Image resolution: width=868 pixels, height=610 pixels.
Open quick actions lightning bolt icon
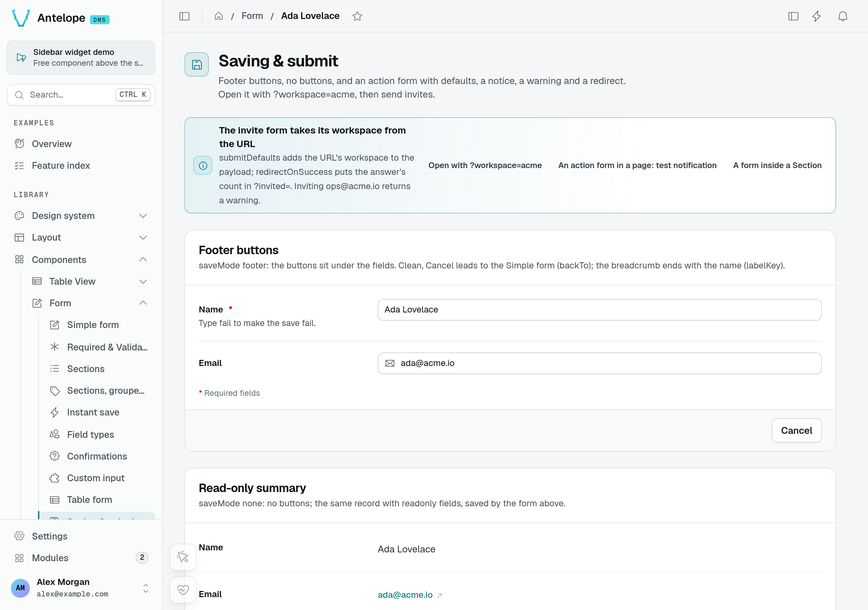pyautogui.click(x=816, y=16)
